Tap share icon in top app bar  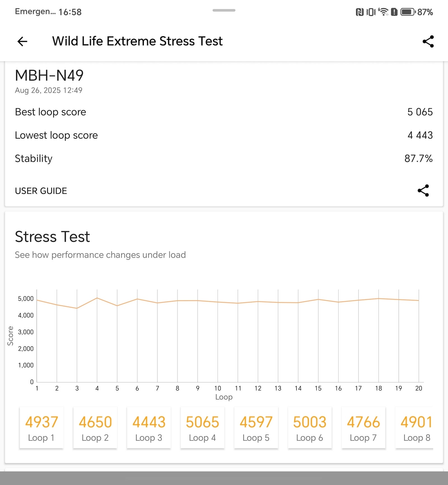428,41
